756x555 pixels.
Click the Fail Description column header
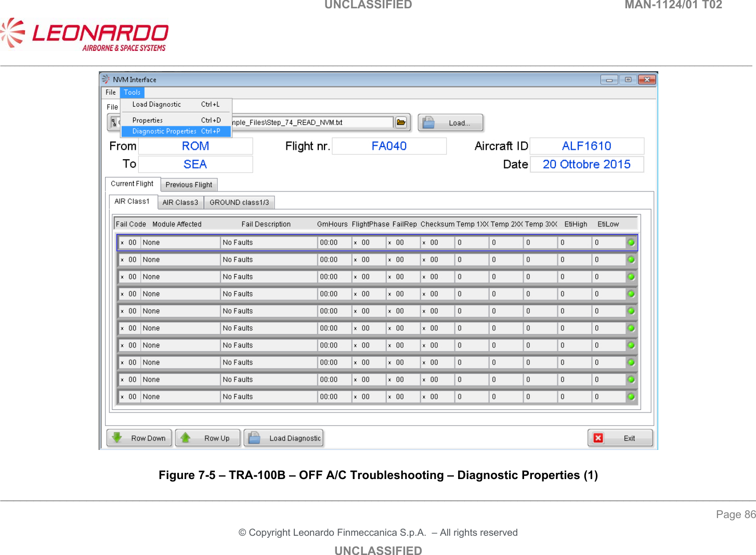coord(266,224)
